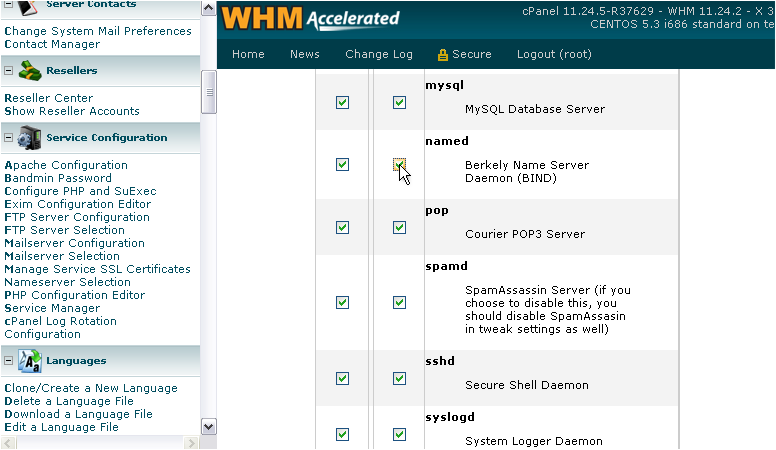Open Apache Configuration link
Screen dimensions: 776x450
(x=66, y=165)
